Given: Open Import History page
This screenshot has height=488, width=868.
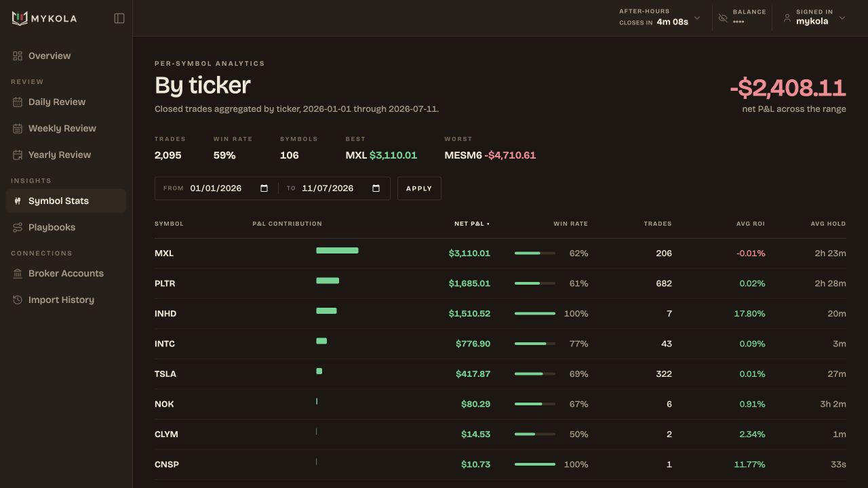Looking at the screenshot, I should click(66, 300).
